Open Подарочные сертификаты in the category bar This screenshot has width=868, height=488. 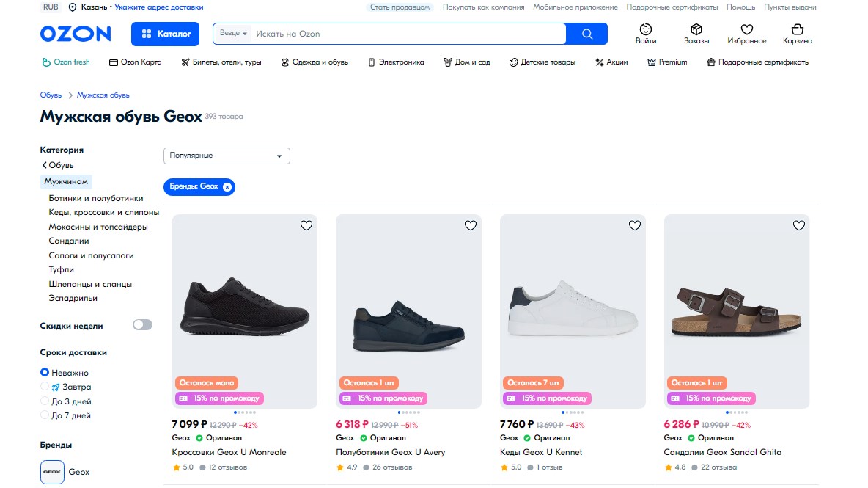[x=758, y=62]
